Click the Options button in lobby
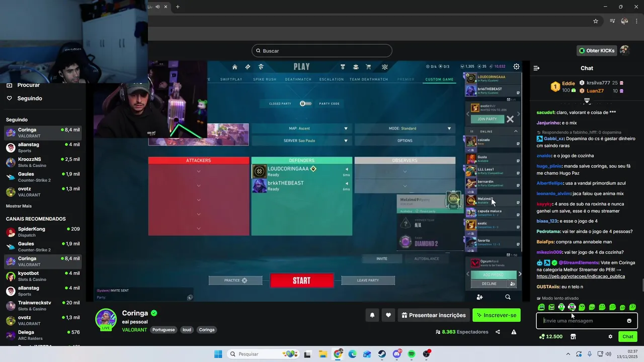 pos(405,141)
